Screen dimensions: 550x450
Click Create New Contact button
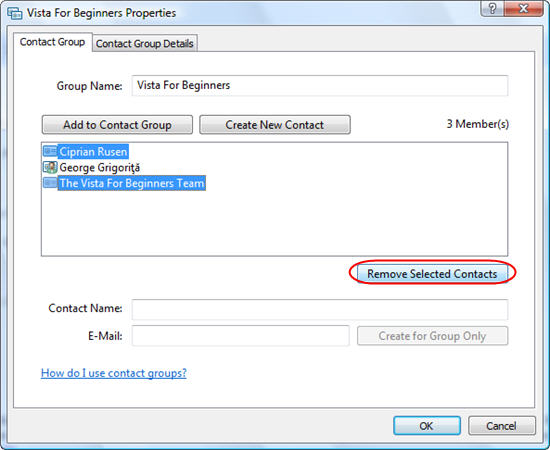tap(275, 125)
